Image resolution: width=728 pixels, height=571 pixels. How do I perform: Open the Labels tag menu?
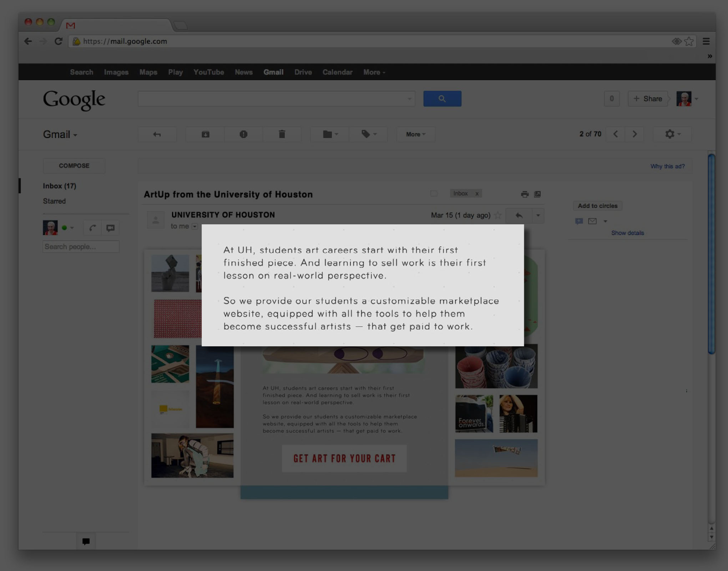click(x=369, y=134)
